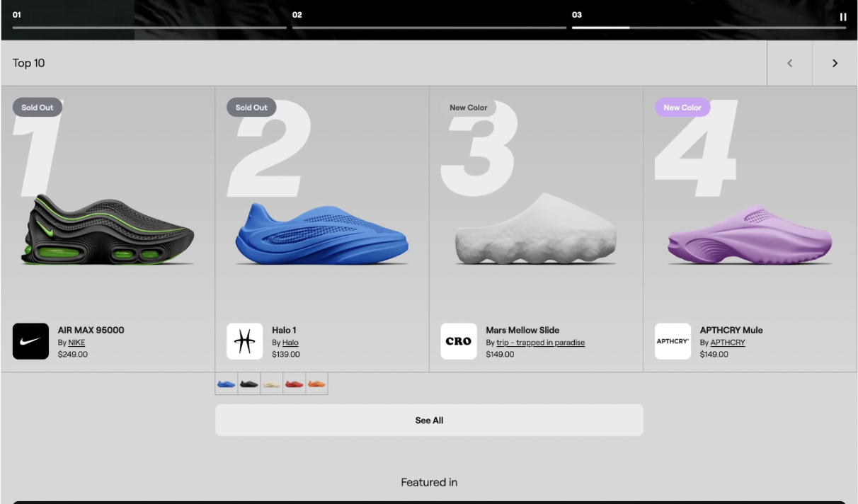
Task: Open the AIR MAX 95000 shoe image
Action: pos(108,230)
